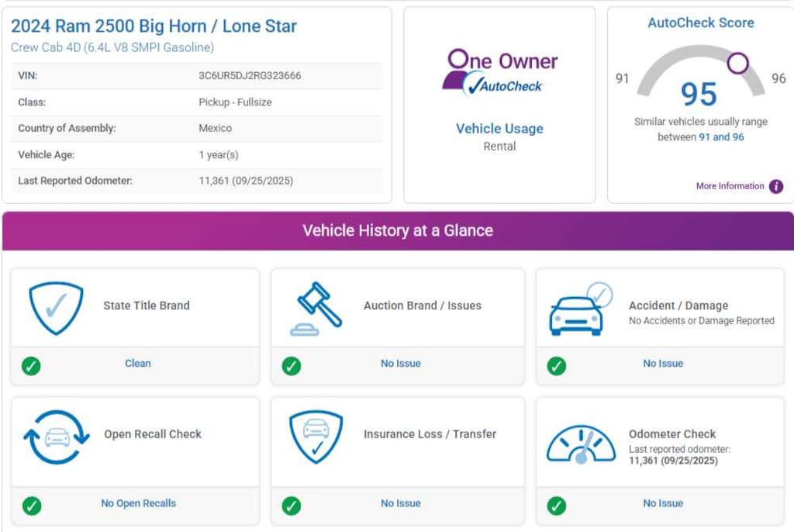The width and height of the screenshot is (794, 532).
Task: Click No Issue under Insurance Loss / Transfer
Action: click(400, 503)
